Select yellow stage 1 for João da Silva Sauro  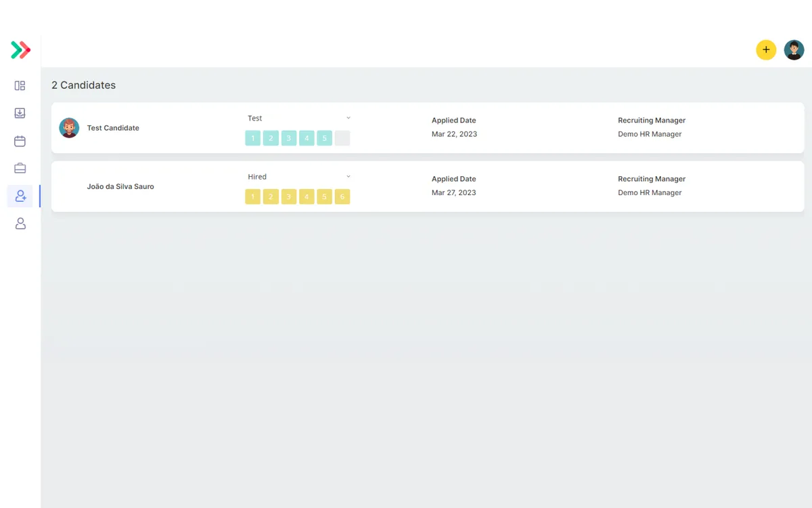tap(253, 197)
